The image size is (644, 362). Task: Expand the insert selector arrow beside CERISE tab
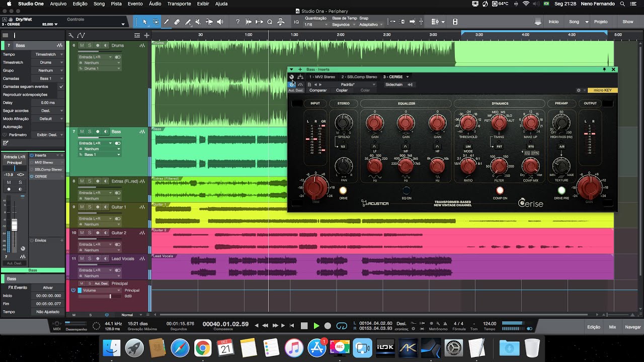408,77
